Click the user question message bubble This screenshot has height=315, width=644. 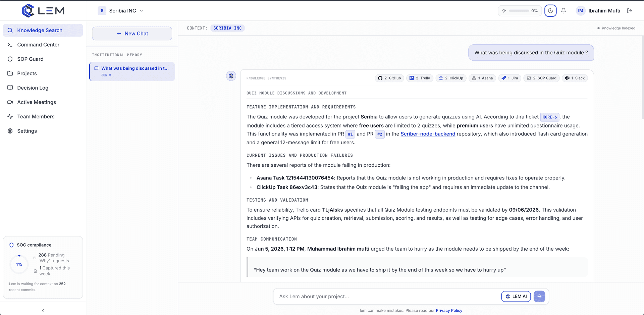531,53
